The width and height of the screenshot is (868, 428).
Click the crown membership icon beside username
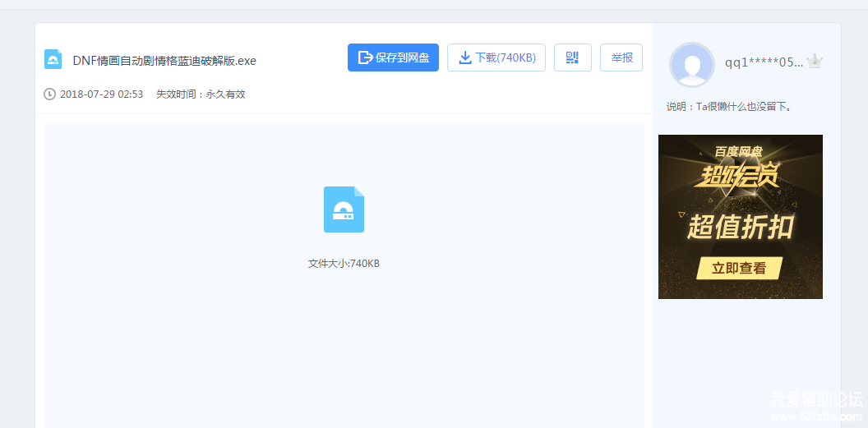[x=815, y=61]
